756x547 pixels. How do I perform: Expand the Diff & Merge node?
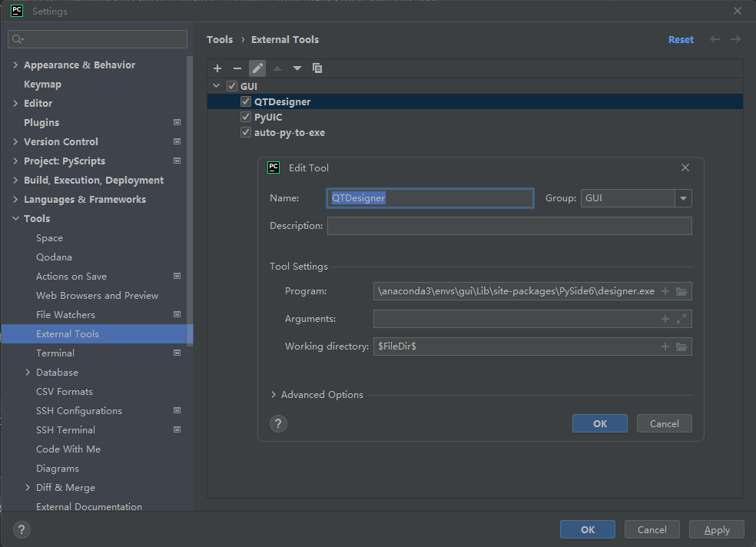click(x=28, y=488)
